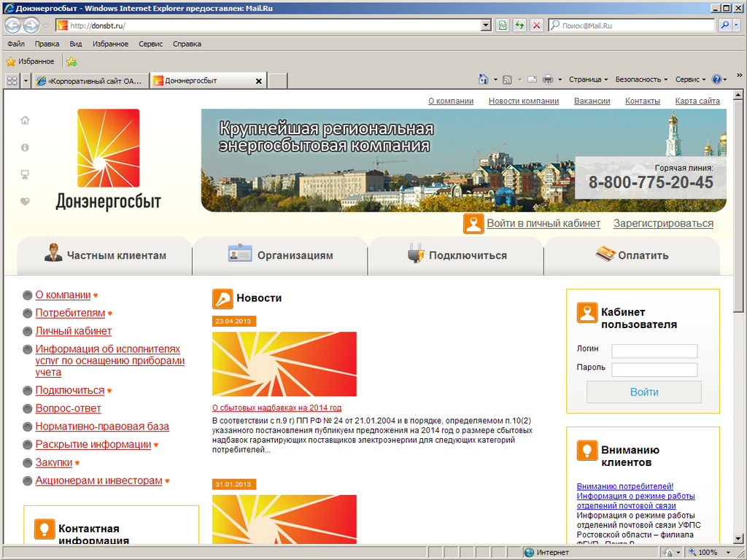Viewport: 747px width, 560px height.
Task: Click the Войти button in login box
Action: pyautogui.click(x=644, y=392)
